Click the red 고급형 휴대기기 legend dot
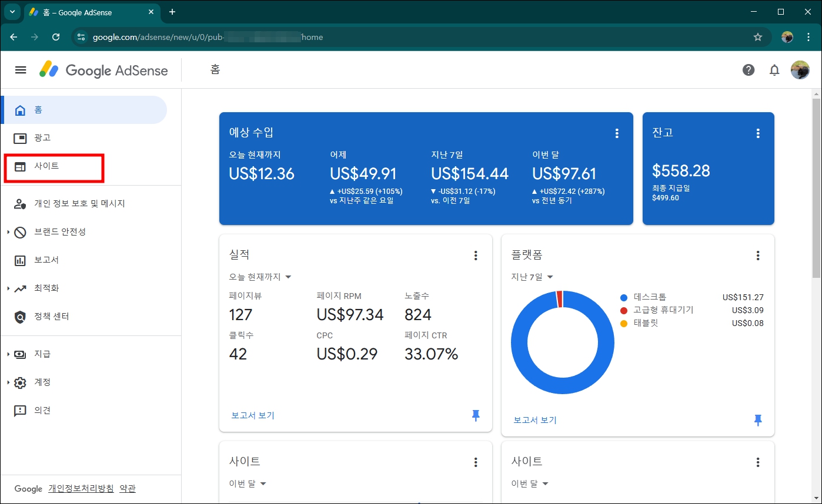The width and height of the screenshot is (822, 504). coord(624,310)
